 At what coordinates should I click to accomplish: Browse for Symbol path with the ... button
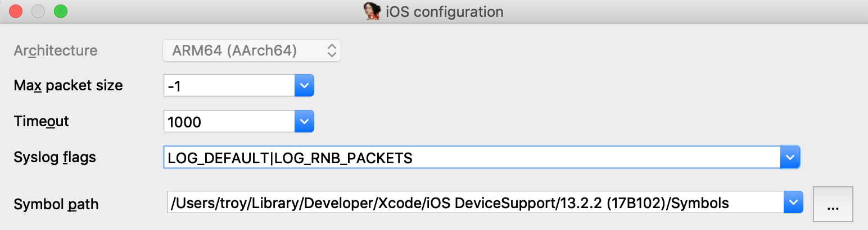[x=833, y=204]
